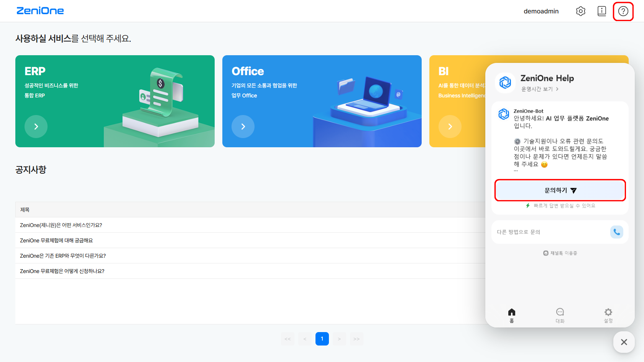Switch to the 홈 tab in chat
This screenshot has height=362, width=644.
pos(512,316)
